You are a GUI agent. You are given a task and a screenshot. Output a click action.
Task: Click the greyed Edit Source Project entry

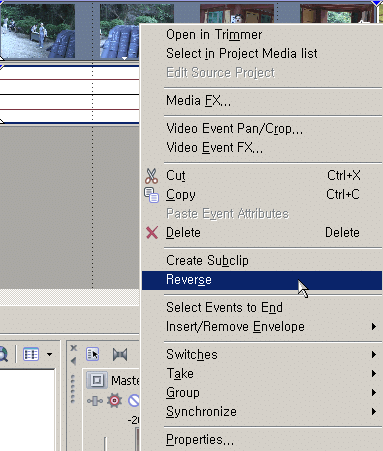pos(262,73)
